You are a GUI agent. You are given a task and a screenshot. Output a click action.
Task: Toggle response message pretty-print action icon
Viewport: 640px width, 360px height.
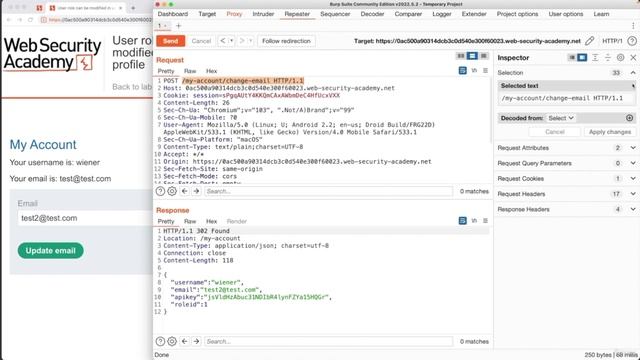(x=462, y=221)
